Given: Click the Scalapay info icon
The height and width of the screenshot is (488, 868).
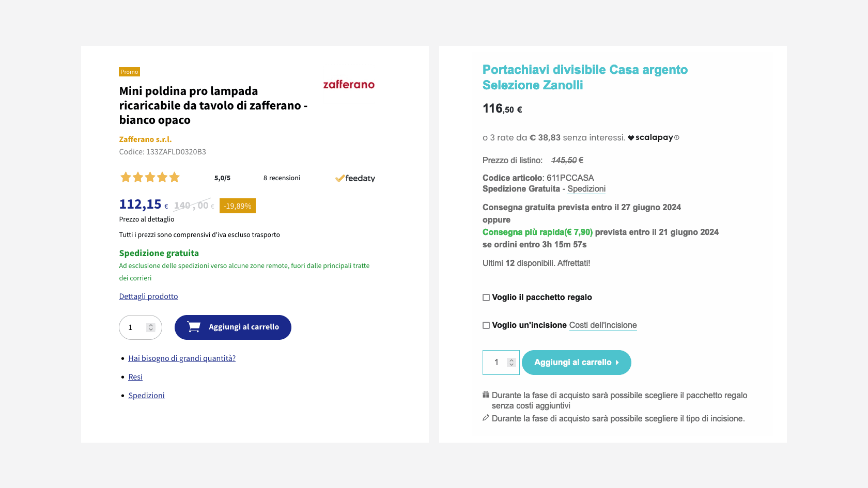Looking at the screenshot, I should click(677, 137).
